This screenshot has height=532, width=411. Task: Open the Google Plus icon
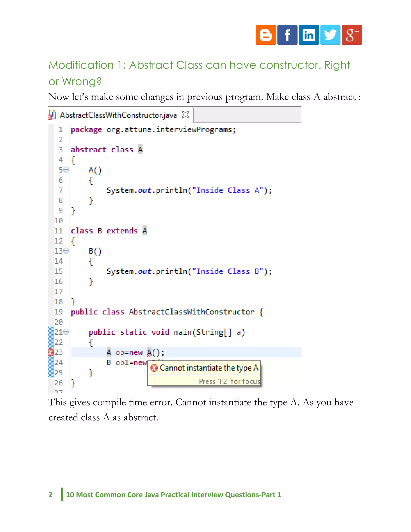352,35
